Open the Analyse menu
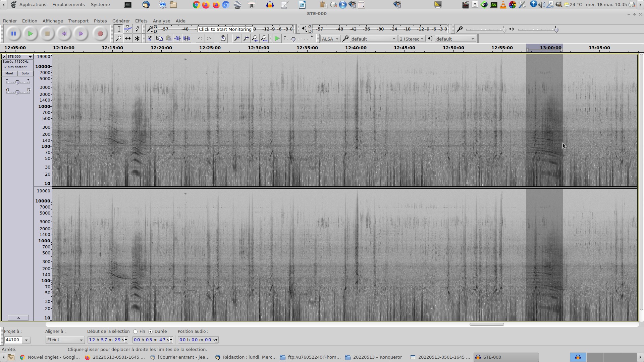The height and width of the screenshot is (362, 644). pyautogui.click(x=161, y=21)
